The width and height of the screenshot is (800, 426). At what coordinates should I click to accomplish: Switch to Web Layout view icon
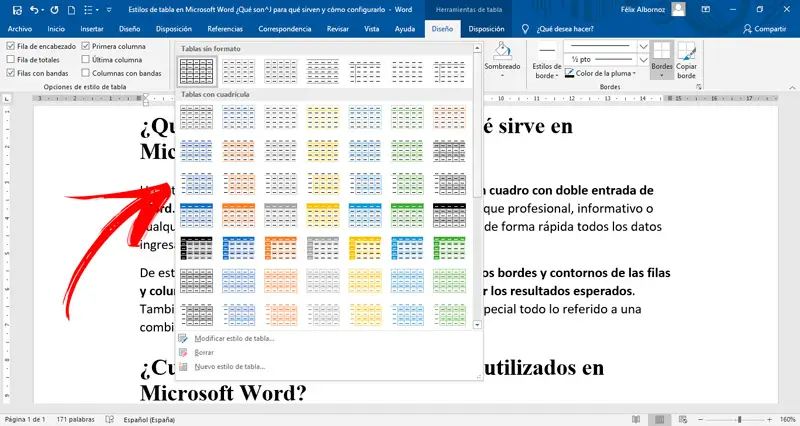coord(683,419)
